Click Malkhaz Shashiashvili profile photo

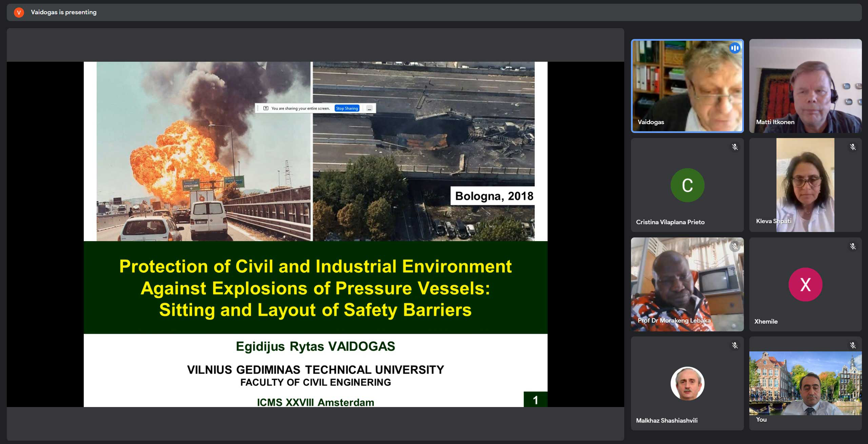pyautogui.click(x=687, y=384)
